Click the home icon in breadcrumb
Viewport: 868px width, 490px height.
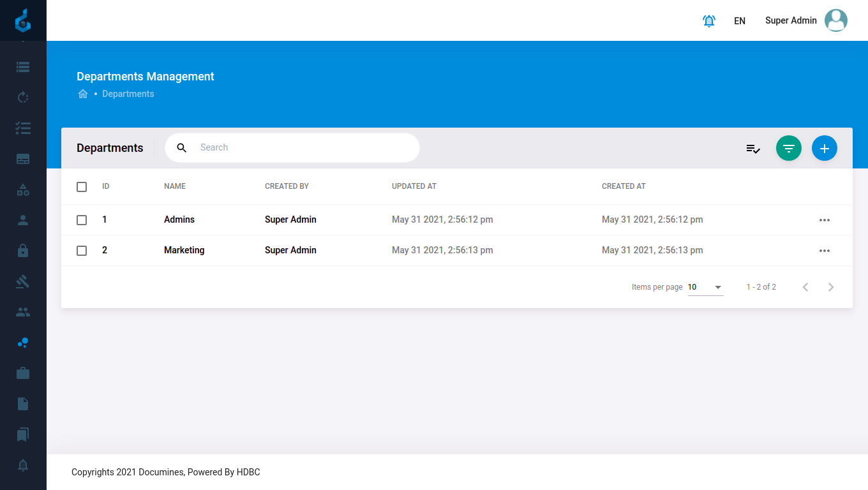82,94
